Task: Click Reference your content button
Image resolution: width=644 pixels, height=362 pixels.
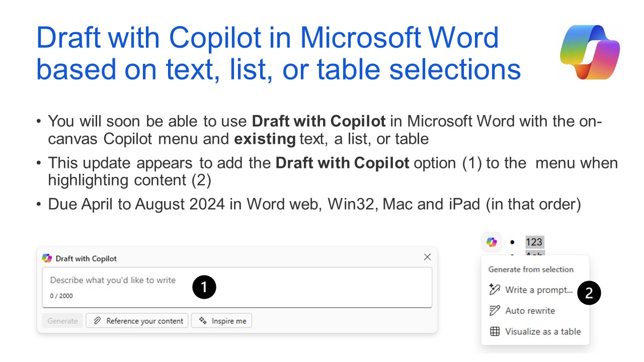Action: [137, 321]
